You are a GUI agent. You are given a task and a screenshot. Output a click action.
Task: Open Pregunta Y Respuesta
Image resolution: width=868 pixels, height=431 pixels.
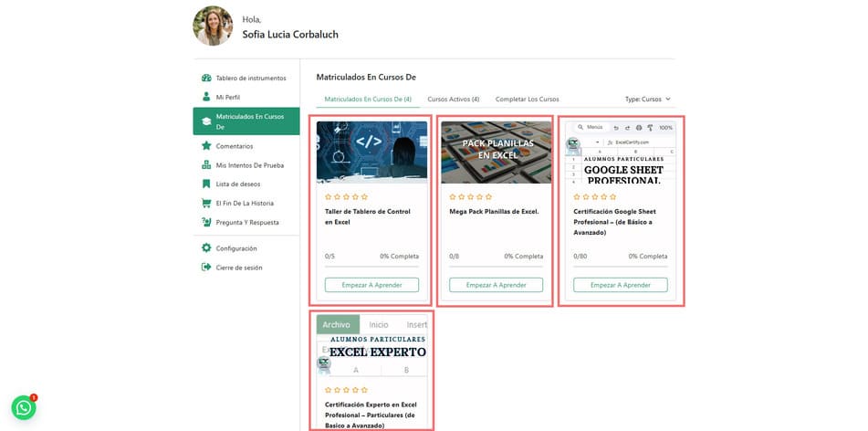coord(246,222)
